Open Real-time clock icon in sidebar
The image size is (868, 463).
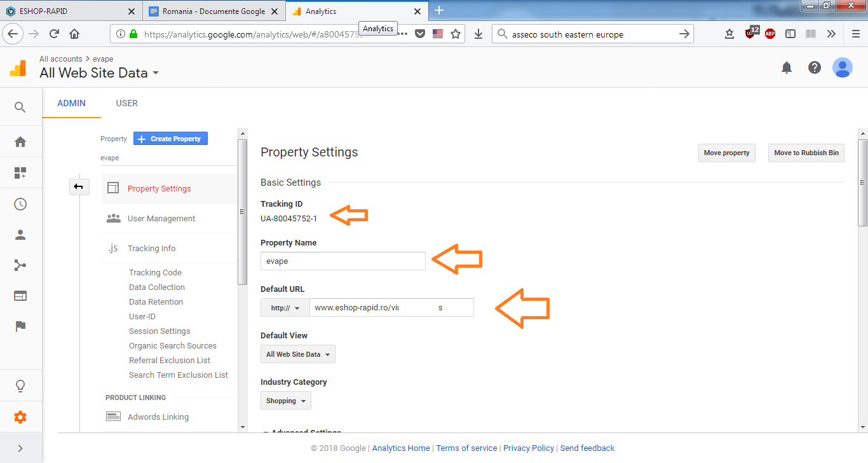pos(20,204)
